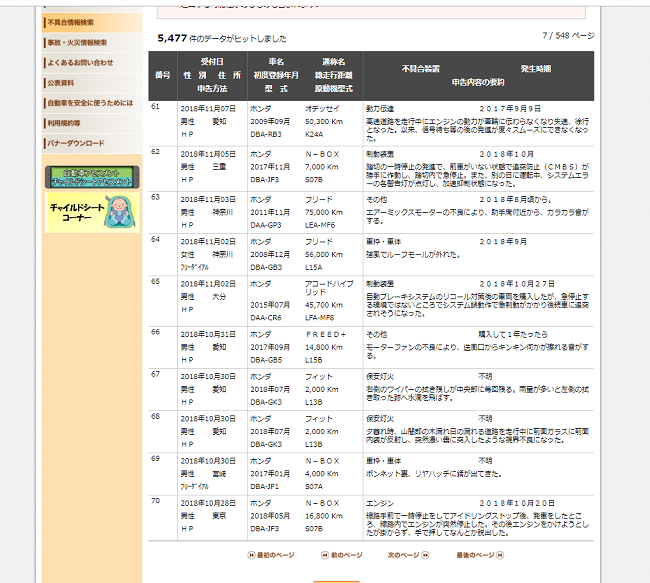
Task: Open 事故・火災情報検索 sidebar item
Action: tap(92, 43)
